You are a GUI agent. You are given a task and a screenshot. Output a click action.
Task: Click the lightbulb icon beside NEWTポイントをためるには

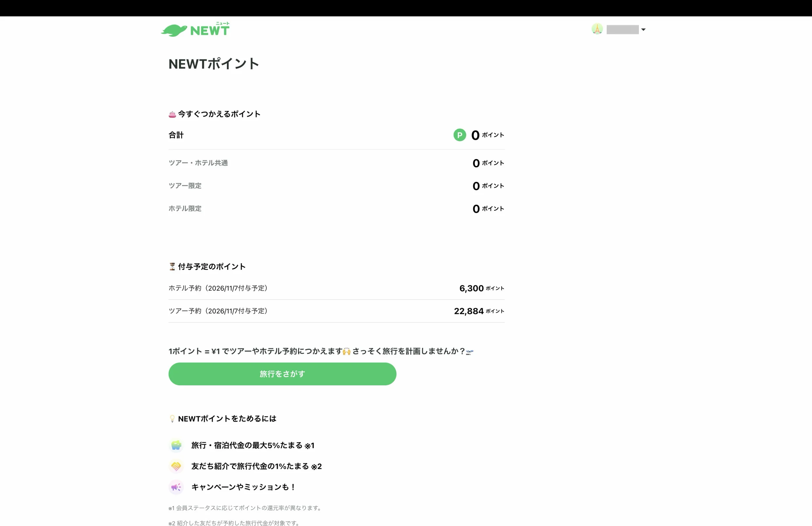172,419
